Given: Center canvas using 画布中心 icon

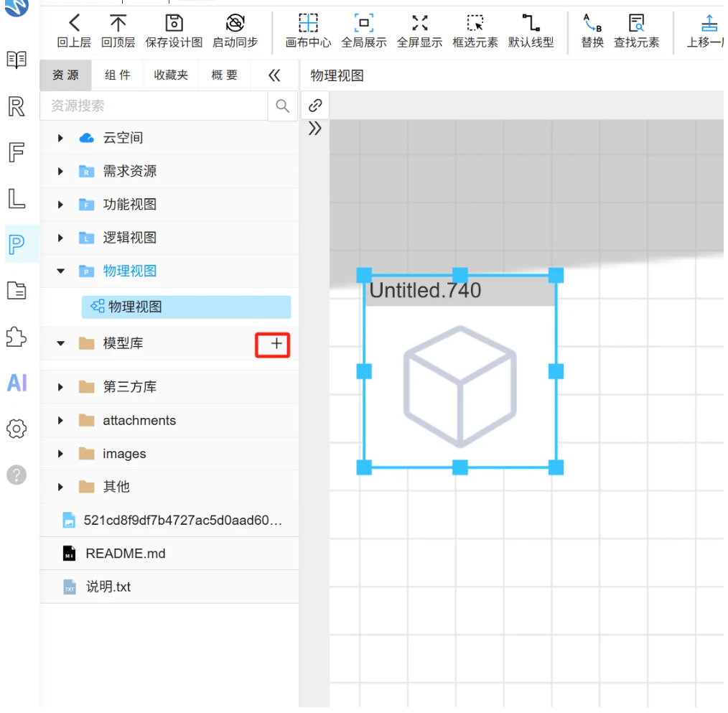Looking at the screenshot, I should click(x=308, y=23).
